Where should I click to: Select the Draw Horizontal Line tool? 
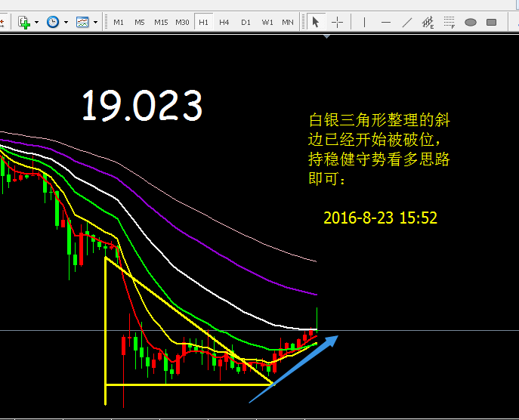[x=385, y=23]
